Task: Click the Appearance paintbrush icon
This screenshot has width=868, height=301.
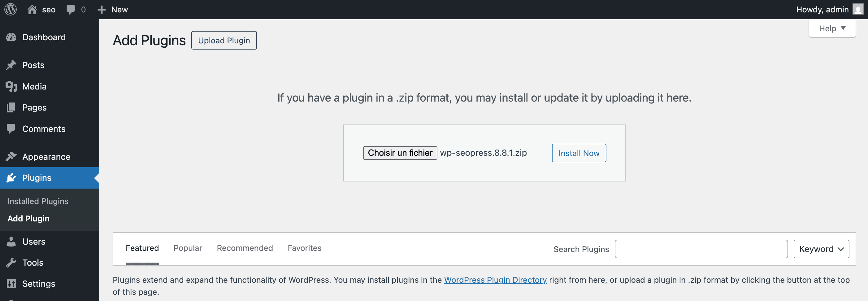Action: point(11,157)
